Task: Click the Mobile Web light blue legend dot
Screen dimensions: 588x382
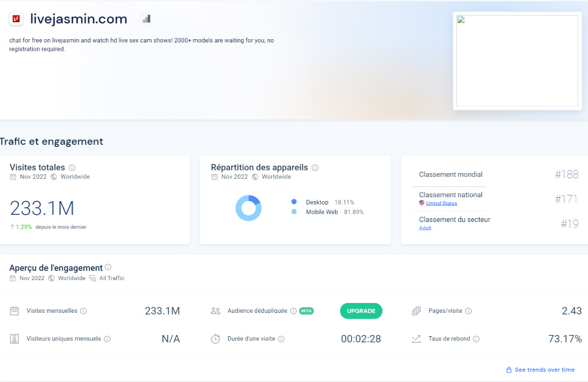Action: pyautogui.click(x=294, y=212)
